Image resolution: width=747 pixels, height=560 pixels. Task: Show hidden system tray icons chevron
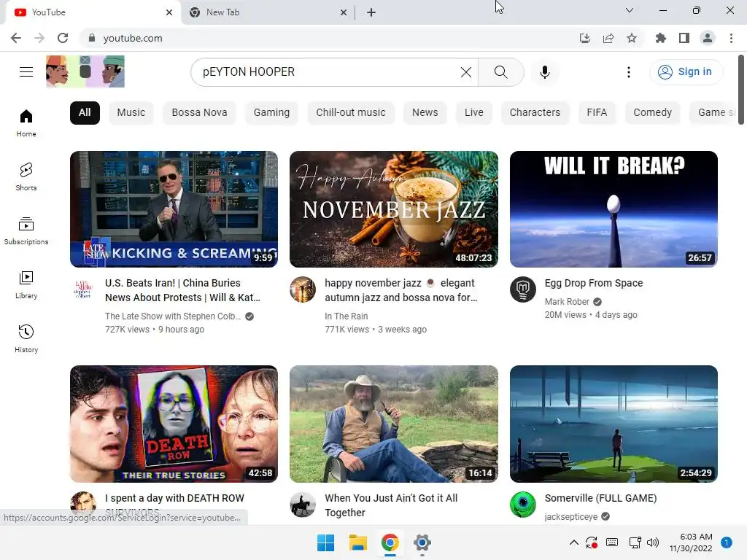coord(574,542)
